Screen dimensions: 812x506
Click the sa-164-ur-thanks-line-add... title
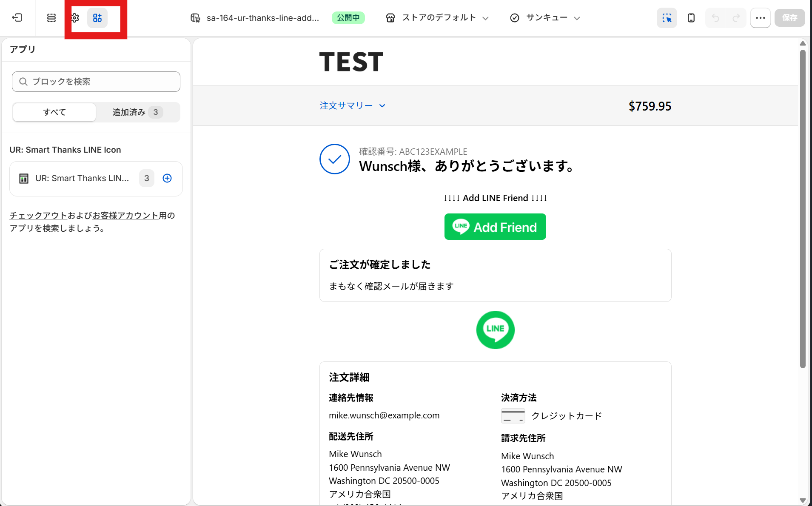263,18
